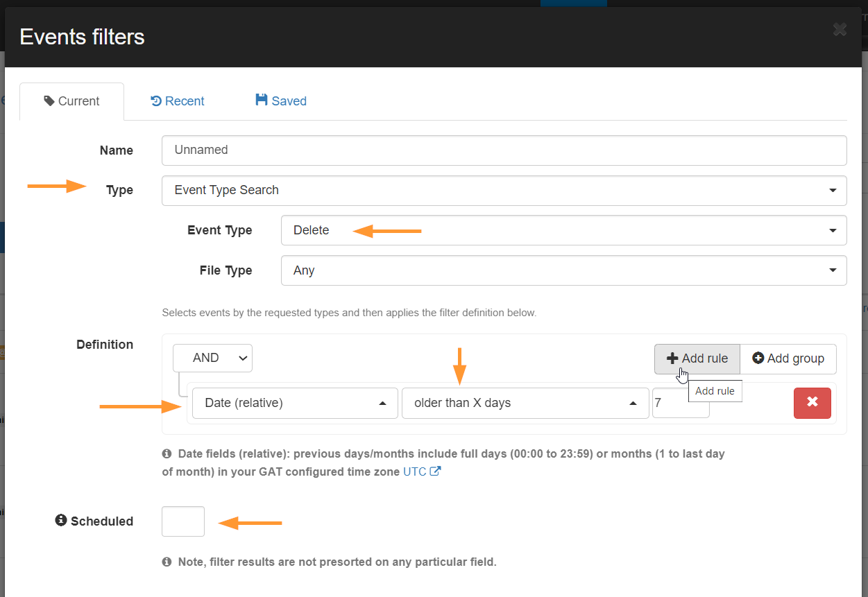Select the Current tab

point(72,101)
